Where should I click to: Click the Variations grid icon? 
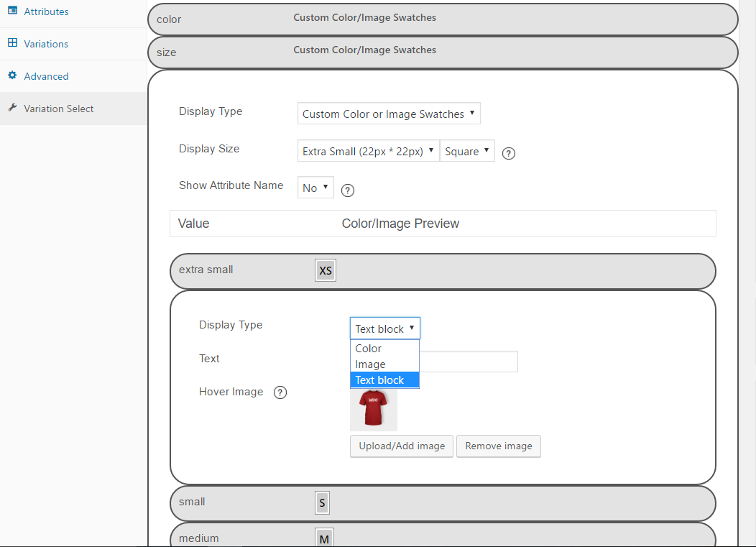coord(12,43)
